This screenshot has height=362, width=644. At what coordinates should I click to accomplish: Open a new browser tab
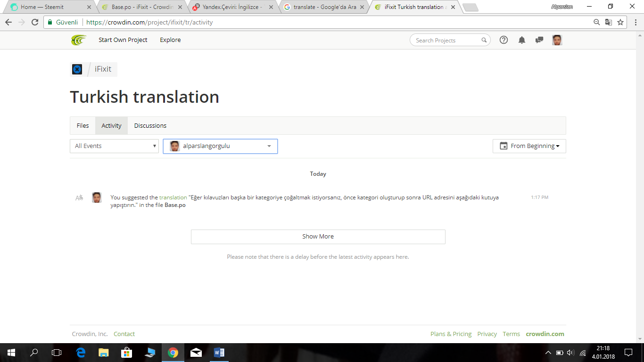coord(471,8)
